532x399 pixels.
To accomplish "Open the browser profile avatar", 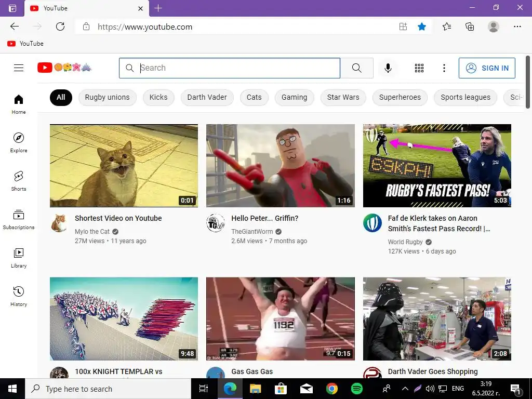I will (493, 26).
